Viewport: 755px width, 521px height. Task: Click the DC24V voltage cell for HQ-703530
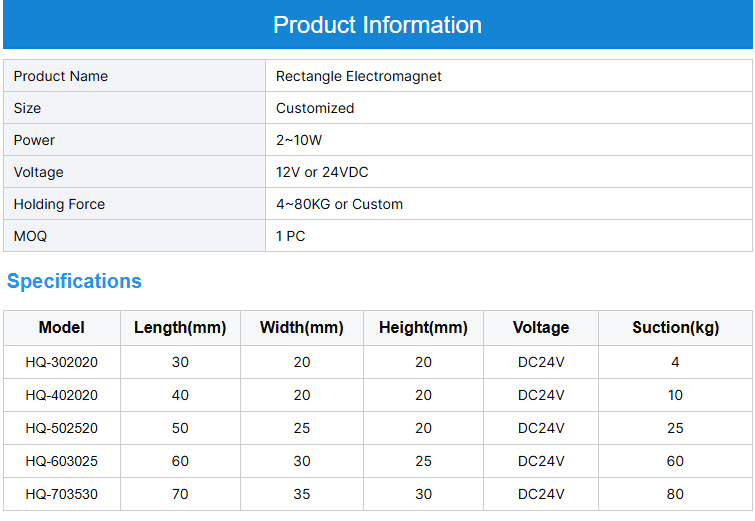541,494
